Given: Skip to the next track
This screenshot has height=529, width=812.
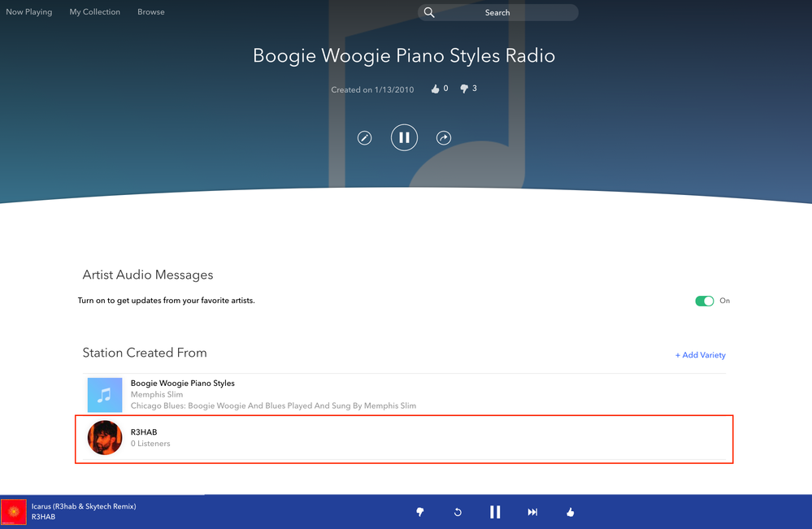Looking at the screenshot, I should pos(532,512).
